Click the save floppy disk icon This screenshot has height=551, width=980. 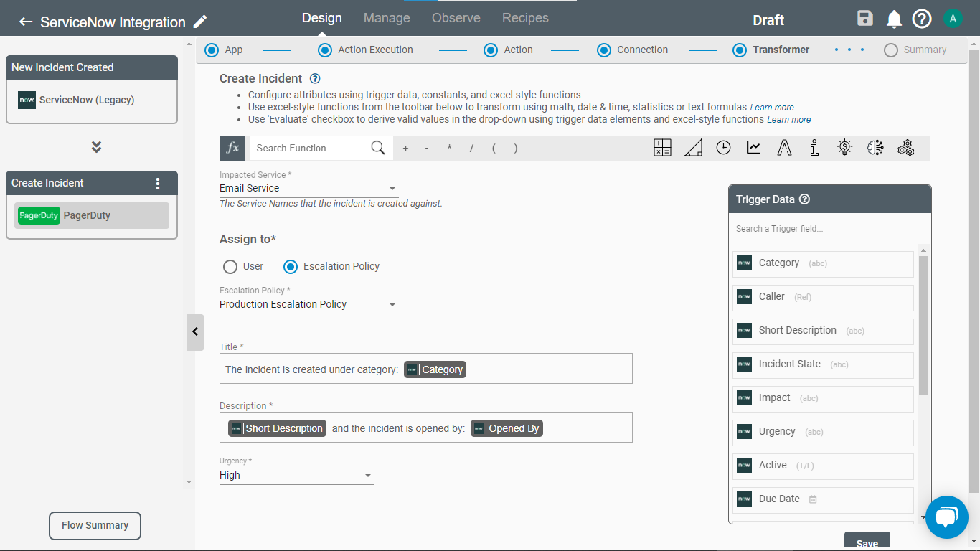[x=865, y=19]
